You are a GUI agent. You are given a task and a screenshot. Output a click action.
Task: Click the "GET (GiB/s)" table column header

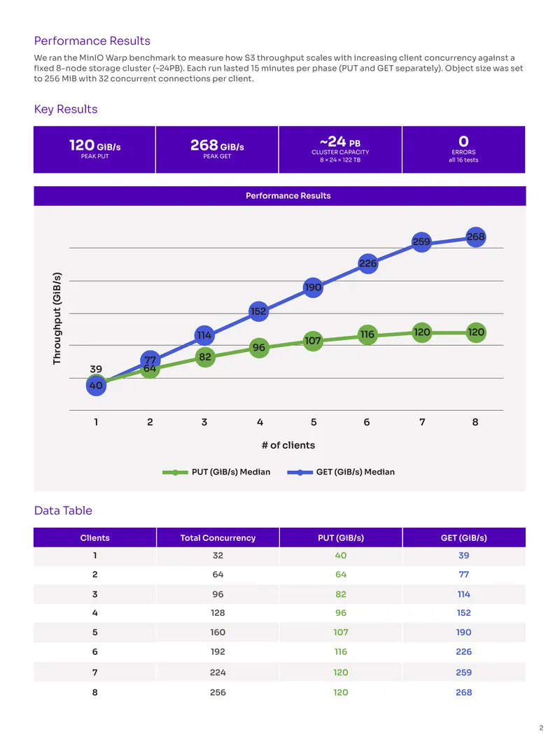click(x=464, y=537)
